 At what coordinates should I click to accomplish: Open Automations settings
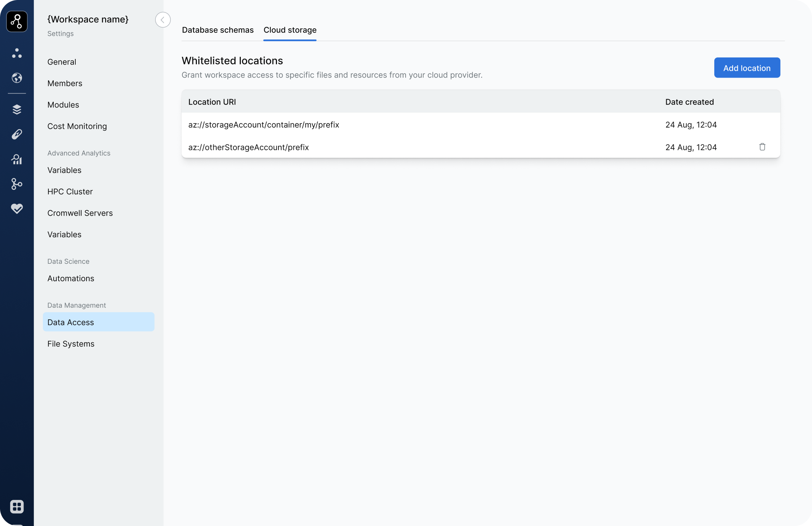(x=71, y=278)
